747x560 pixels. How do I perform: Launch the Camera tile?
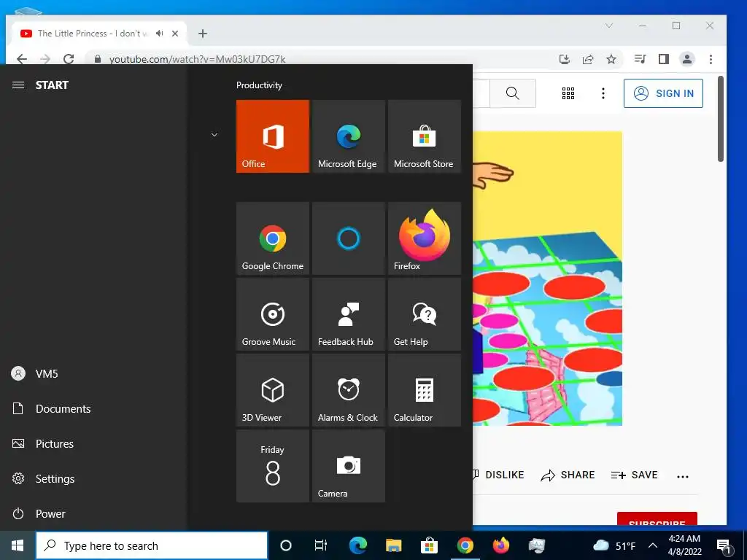348,466
